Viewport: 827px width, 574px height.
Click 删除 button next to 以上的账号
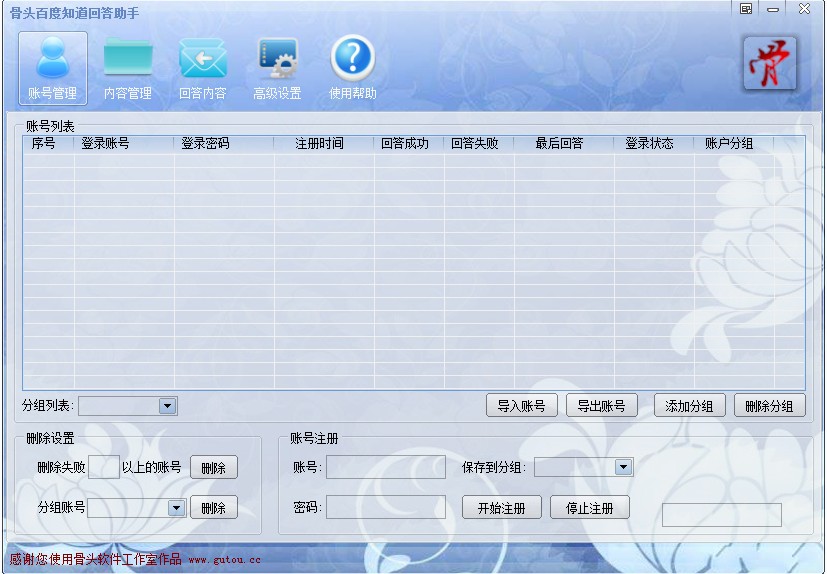[x=214, y=467]
